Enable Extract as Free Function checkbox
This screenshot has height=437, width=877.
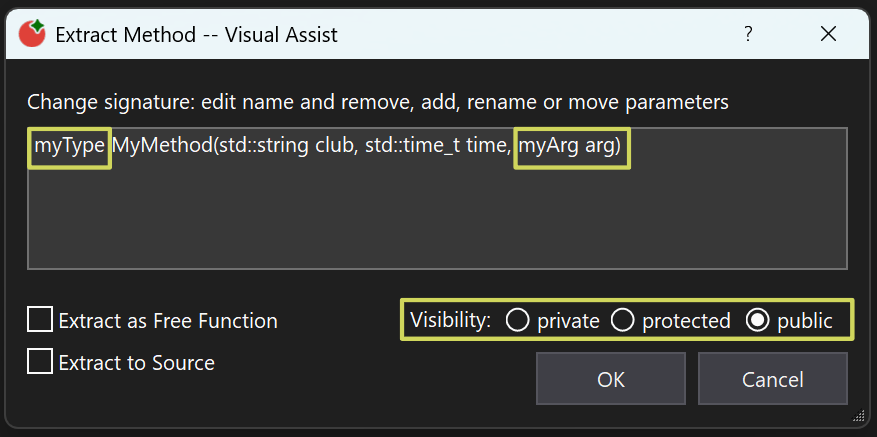(40, 320)
